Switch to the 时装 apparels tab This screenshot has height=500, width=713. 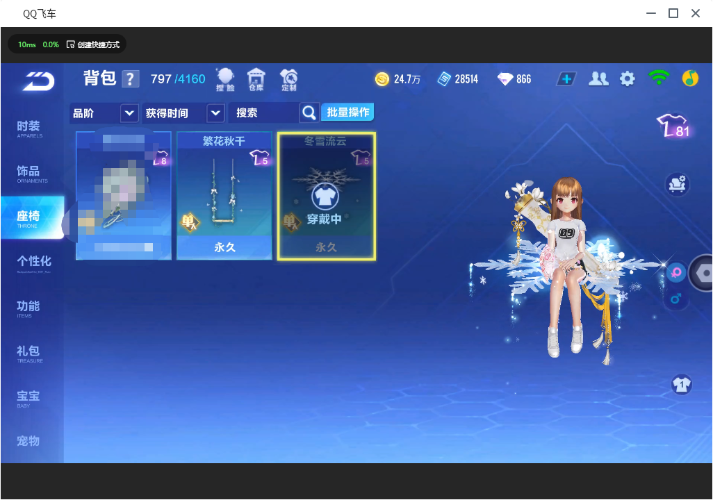click(x=30, y=129)
